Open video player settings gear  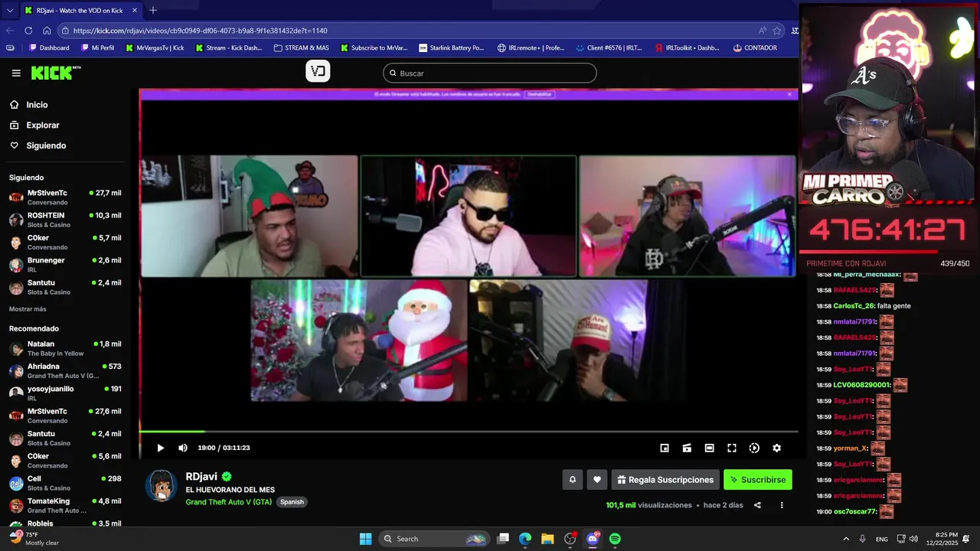(x=776, y=448)
